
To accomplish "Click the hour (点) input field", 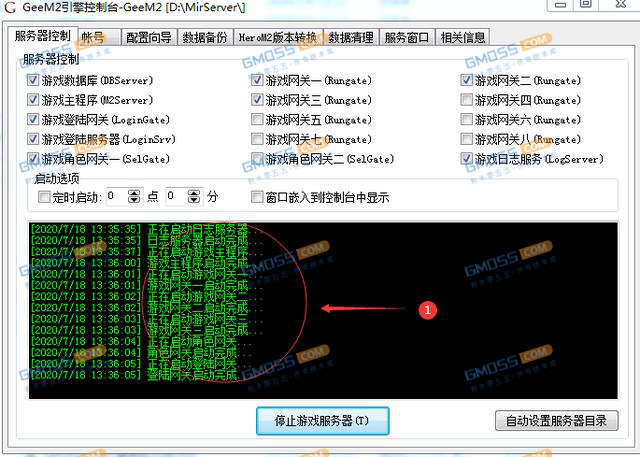I will tap(117, 197).
